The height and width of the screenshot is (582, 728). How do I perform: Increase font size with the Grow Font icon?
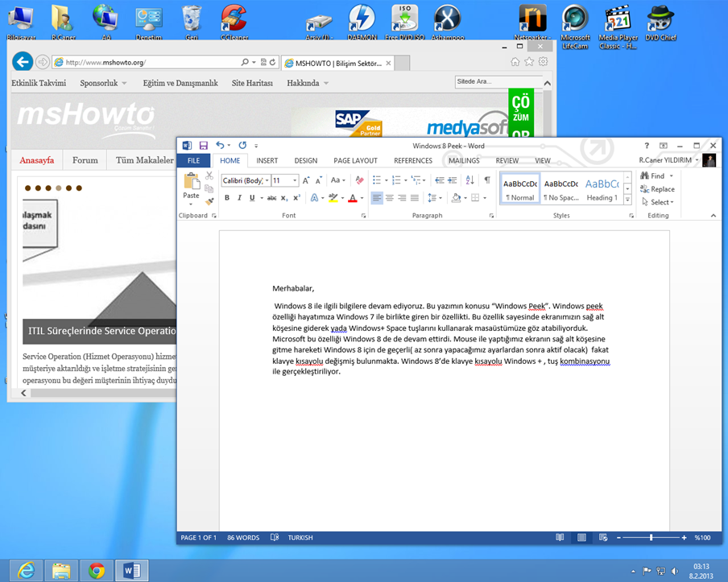[306, 180]
